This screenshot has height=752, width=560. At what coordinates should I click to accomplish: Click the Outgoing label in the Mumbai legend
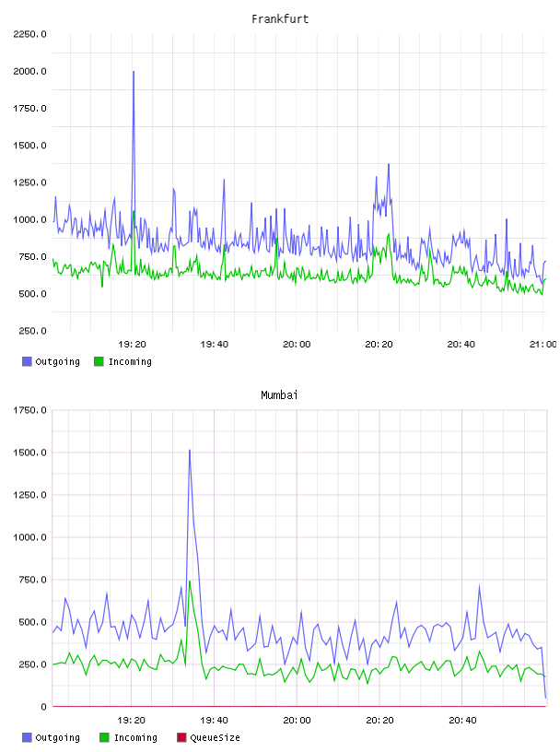point(57,737)
